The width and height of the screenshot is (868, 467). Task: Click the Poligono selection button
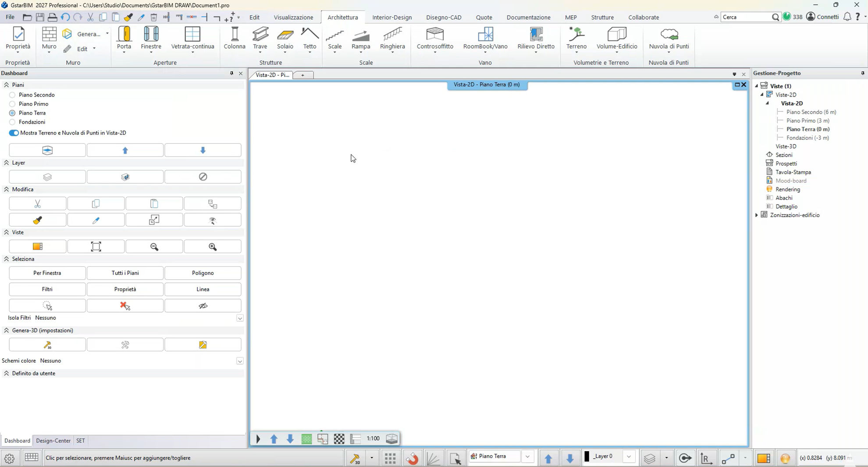tap(203, 273)
